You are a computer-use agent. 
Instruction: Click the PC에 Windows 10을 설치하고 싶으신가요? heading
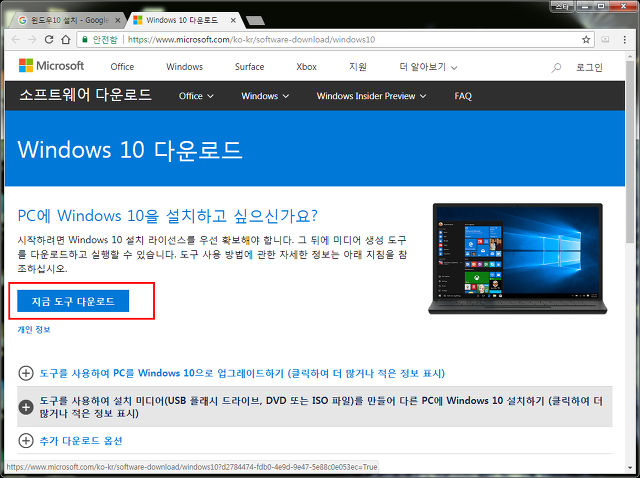point(167,216)
